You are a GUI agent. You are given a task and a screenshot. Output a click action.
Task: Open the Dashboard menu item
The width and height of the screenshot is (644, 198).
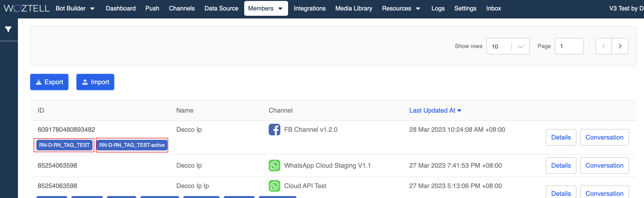[120, 8]
